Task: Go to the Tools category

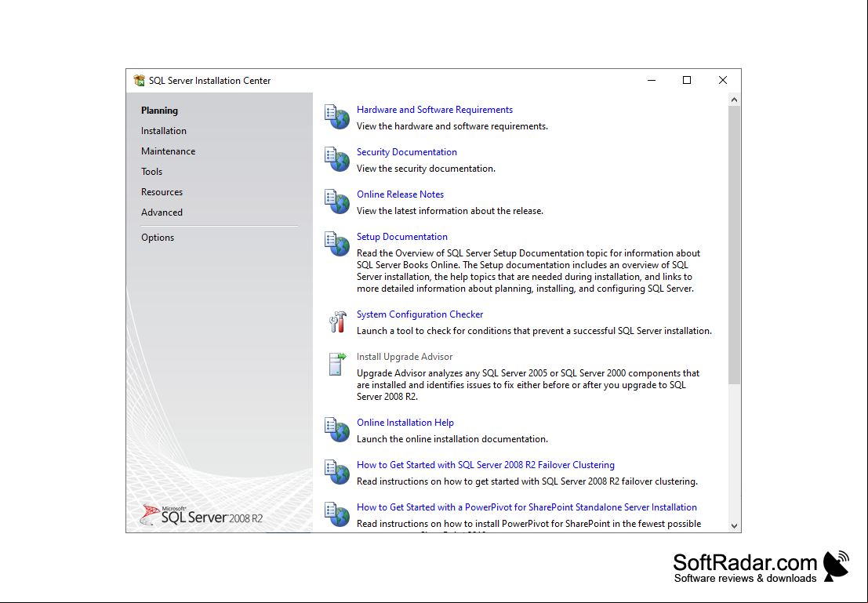Action: [x=151, y=172]
